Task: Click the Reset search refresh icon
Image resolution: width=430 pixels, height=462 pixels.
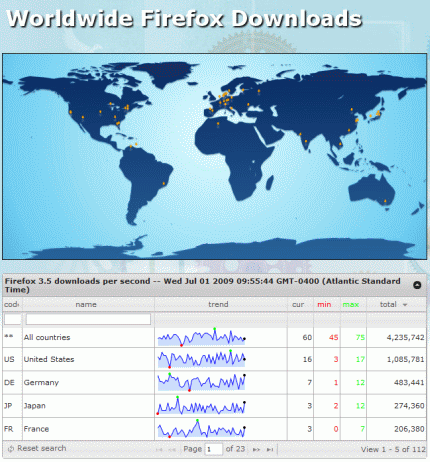Action: [11, 449]
